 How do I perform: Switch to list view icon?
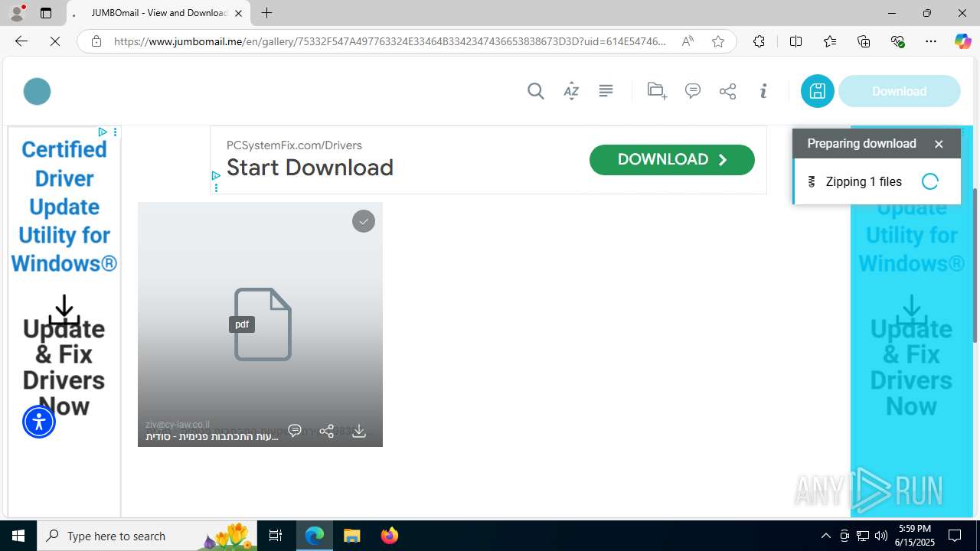pos(606,91)
